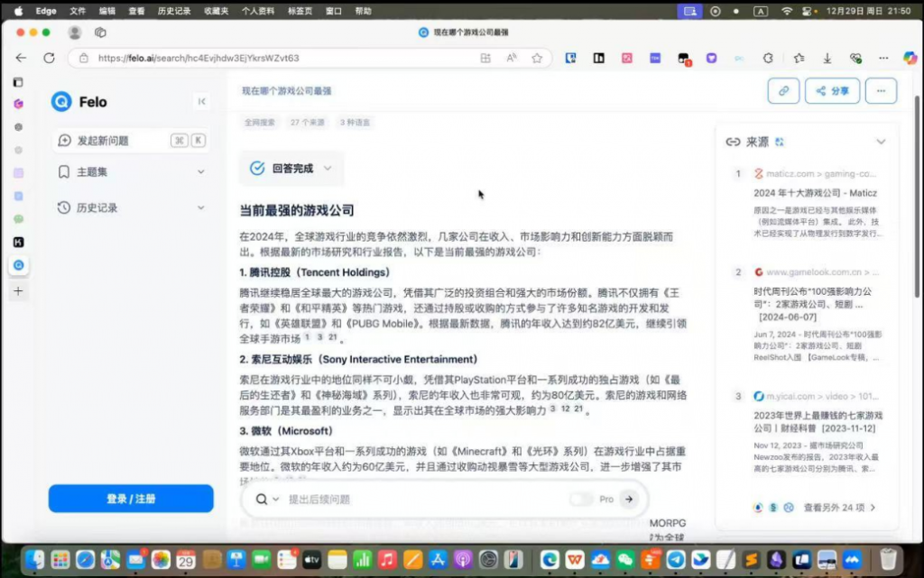The height and width of the screenshot is (578, 924).
Task: Click breadcrumb 现在哪个游戏公司最强
Action: [286, 91]
